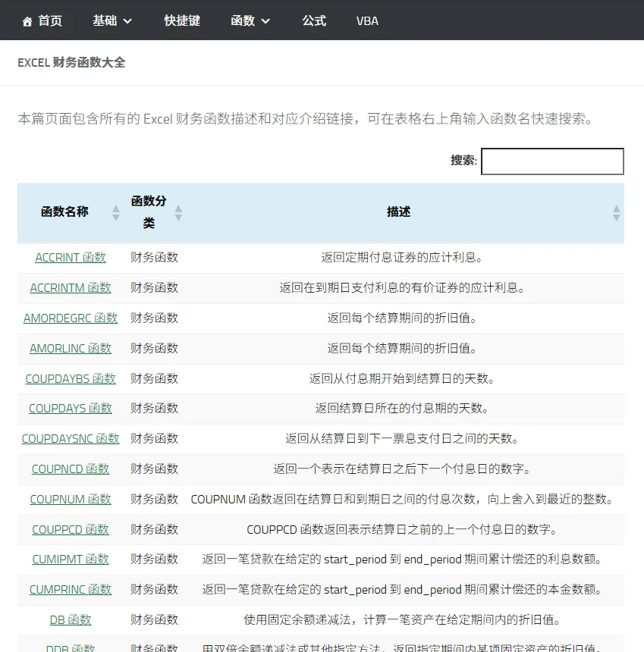
Task: Click the 函数名称 column header text
Action: point(64,212)
